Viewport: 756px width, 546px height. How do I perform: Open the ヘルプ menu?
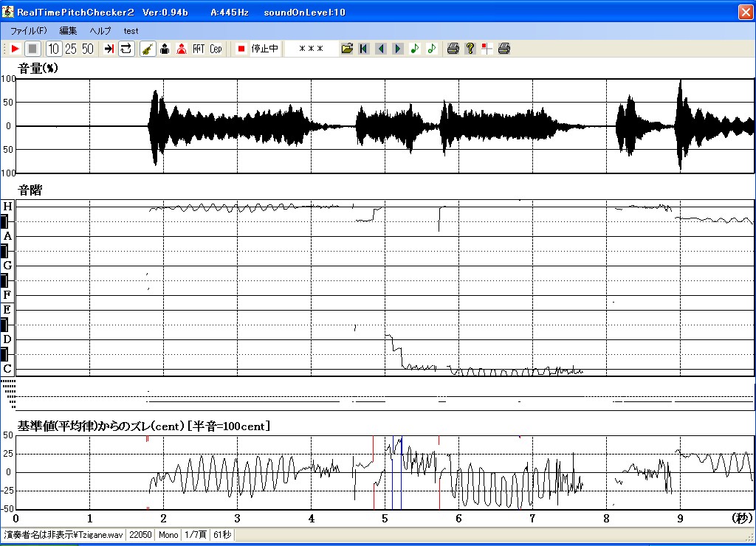coord(100,31)
